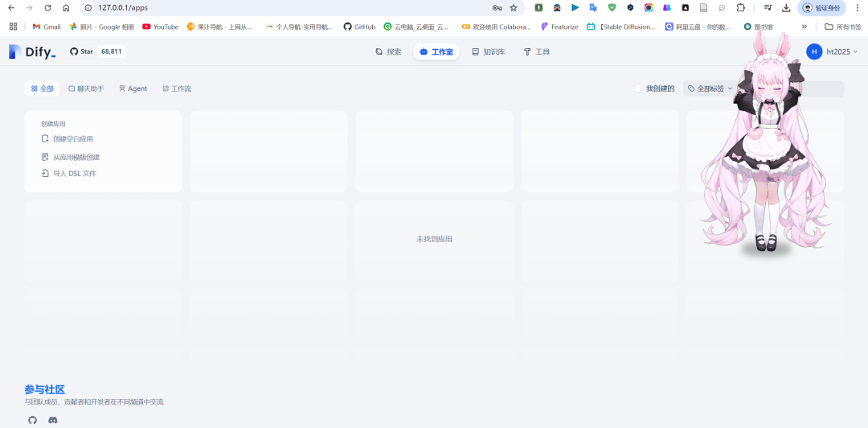Open the 个人导航 bookmark
Screen dimensions: 868x428
(299, 27)
